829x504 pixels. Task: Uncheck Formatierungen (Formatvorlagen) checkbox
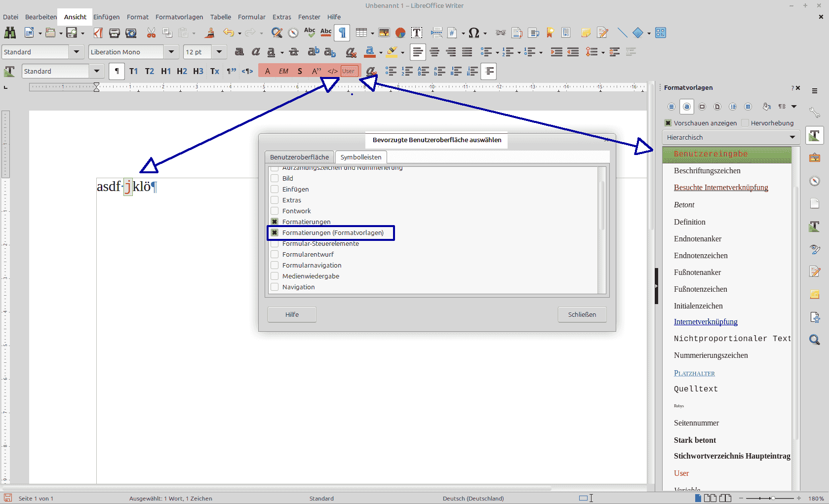tap(275, 233)
